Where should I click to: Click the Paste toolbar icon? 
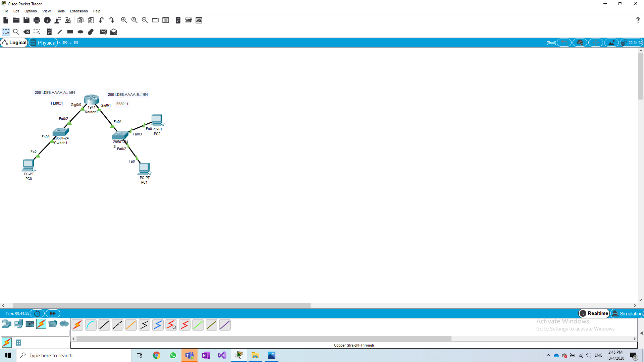tap(91, 20)
